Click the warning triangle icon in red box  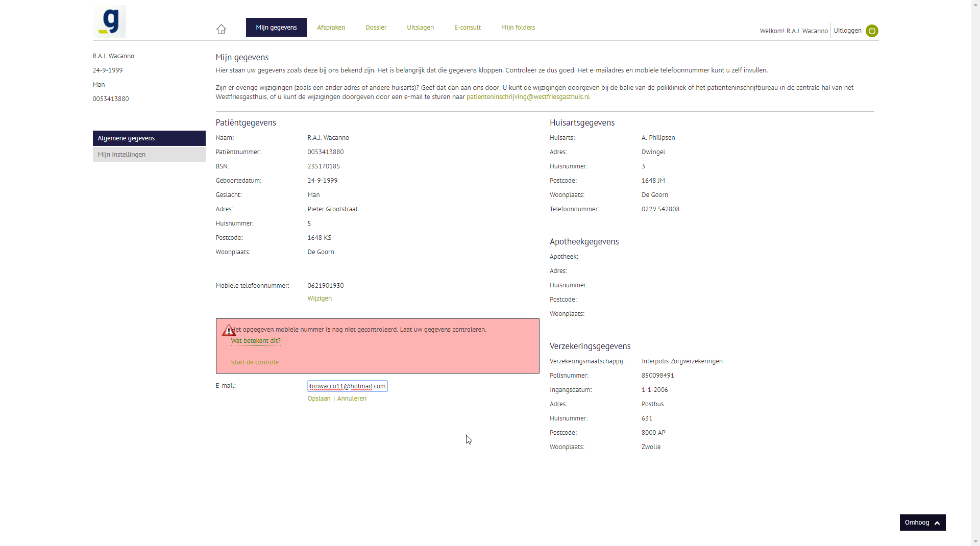click(228, 331)
